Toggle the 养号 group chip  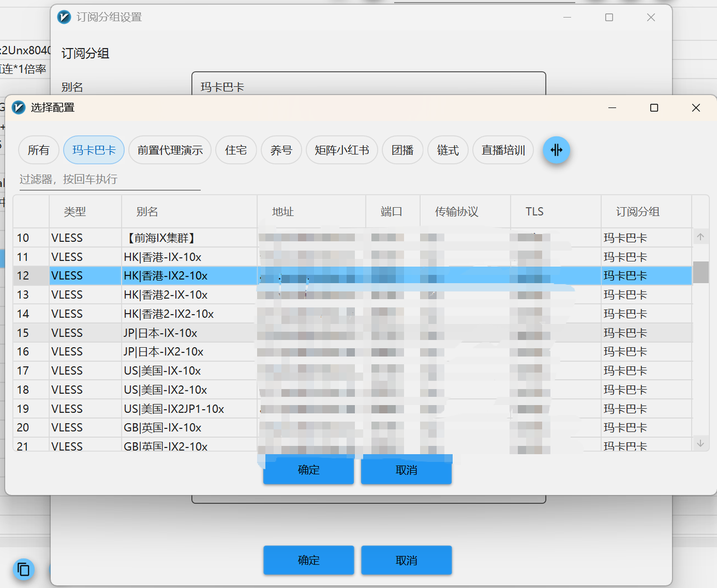point(281,150)
